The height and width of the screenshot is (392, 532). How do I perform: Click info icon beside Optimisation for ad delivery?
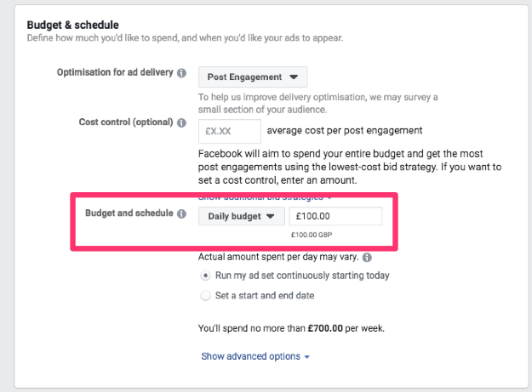182,73
